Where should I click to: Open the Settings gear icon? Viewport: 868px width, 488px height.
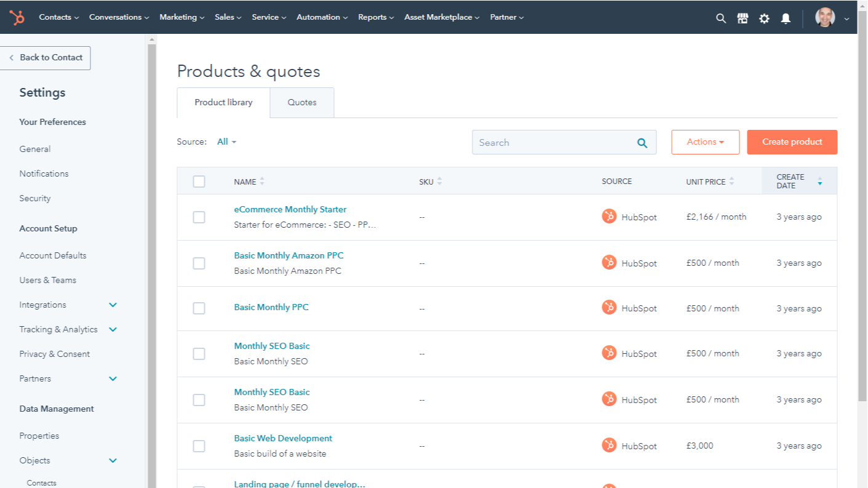click(x=764, y=18)
